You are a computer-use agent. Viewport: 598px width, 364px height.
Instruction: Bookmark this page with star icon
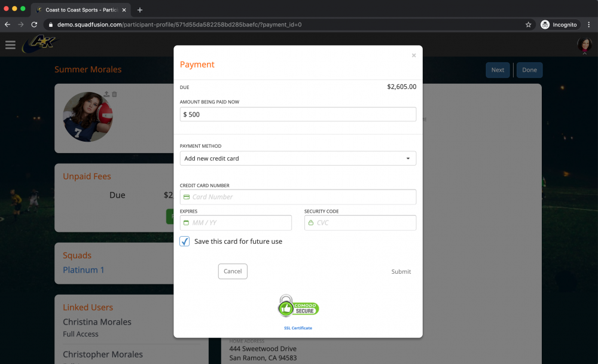(528, 25)
